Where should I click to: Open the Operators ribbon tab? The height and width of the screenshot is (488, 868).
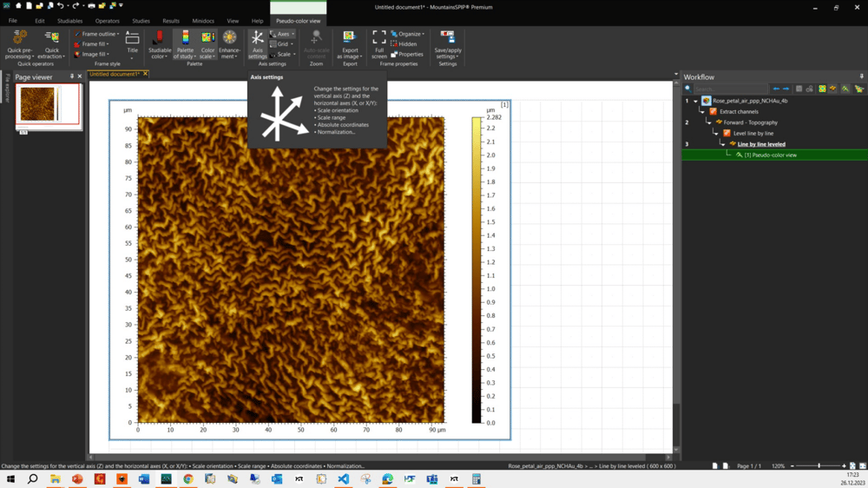tap(108, 21)
